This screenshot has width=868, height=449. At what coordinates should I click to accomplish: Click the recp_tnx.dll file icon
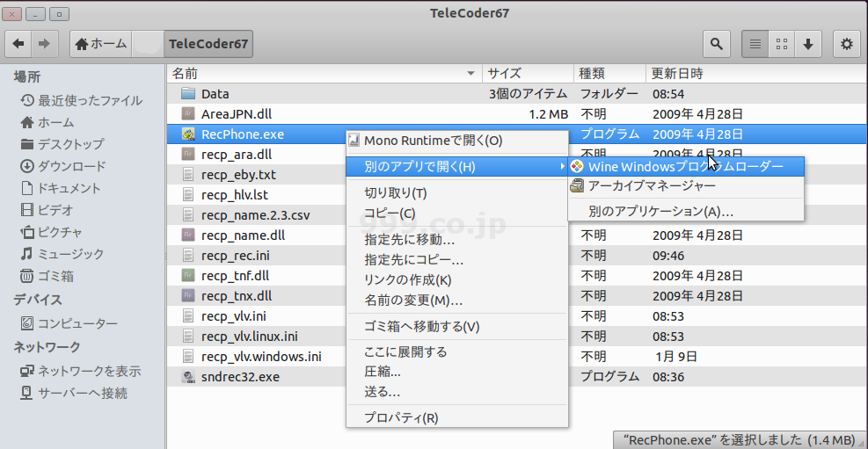tap(189, 296)
